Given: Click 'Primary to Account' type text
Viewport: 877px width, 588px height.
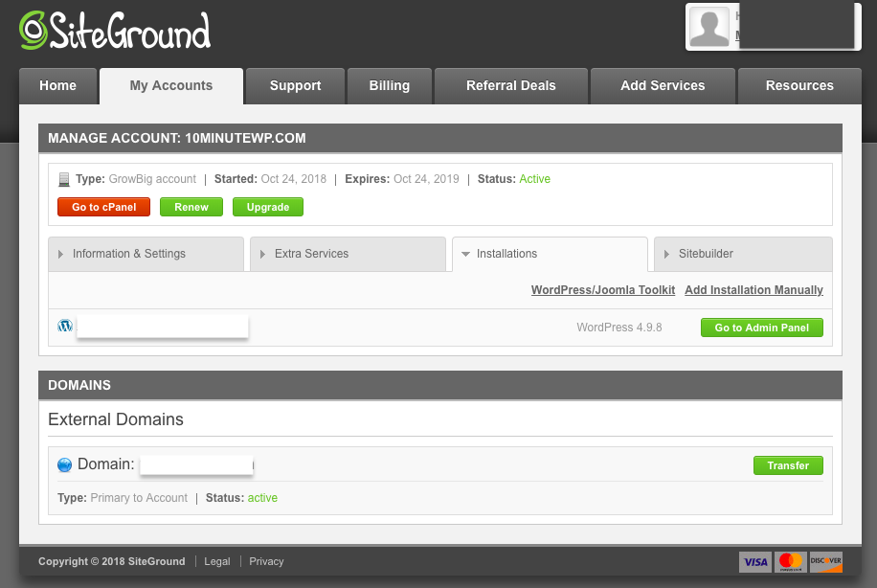Looking at the screenshot, I should click(139, 498).
